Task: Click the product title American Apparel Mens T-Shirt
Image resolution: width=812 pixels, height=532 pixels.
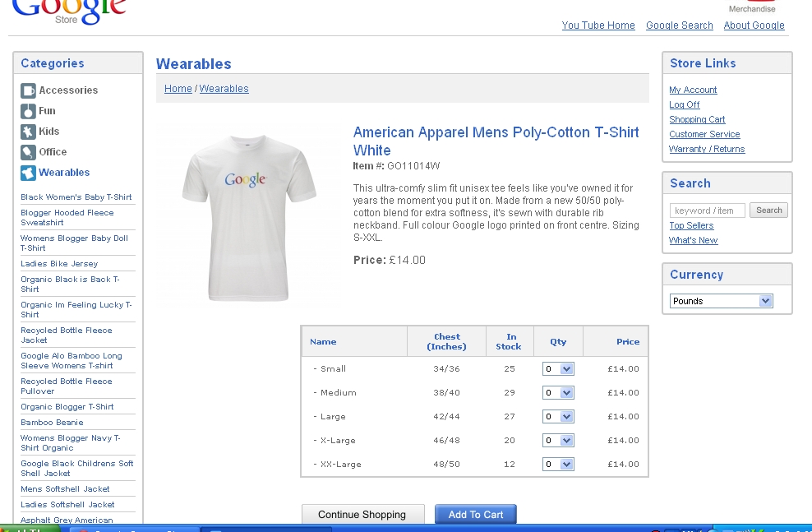Action: (x=496, y=141)
